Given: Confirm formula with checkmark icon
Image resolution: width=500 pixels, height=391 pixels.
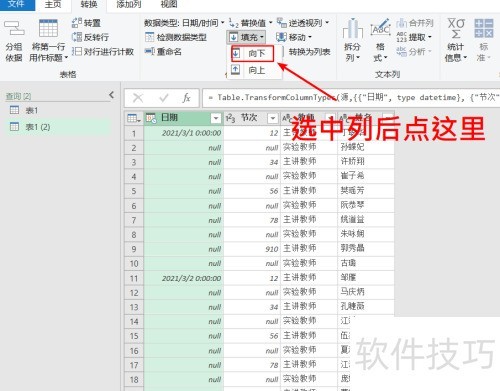Looking at the screenshot, I should point(164,98).
